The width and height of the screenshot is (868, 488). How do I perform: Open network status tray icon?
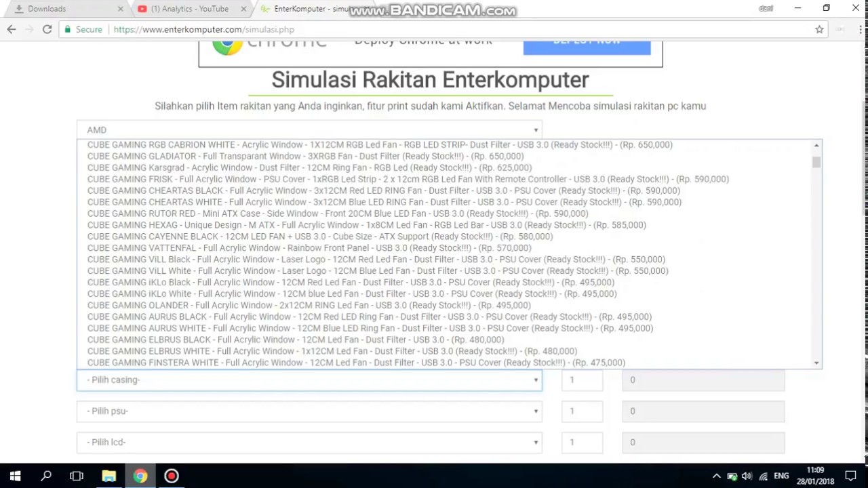coord(764,476)
